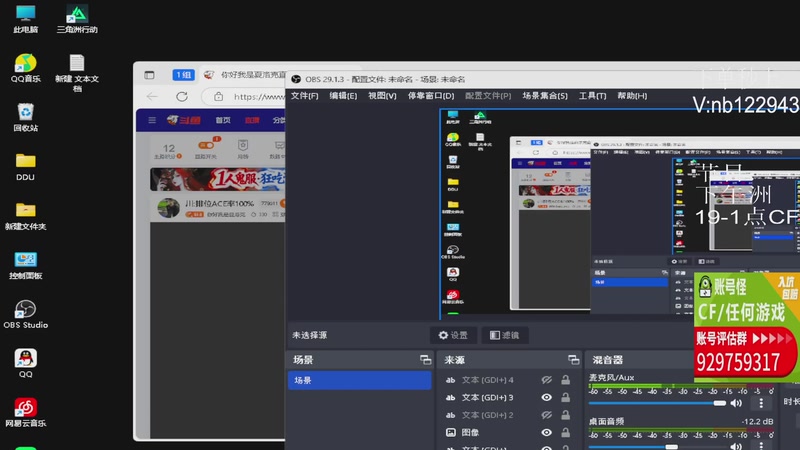Select the DDU folder icon

[26, 167]
